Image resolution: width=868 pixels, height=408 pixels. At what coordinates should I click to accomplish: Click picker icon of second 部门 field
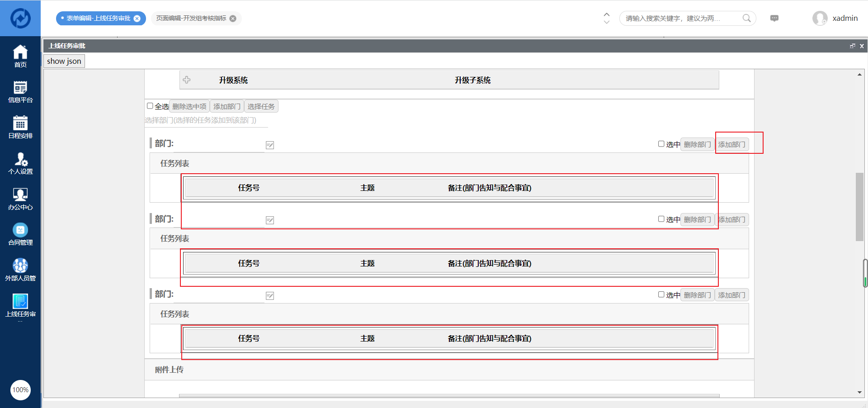(270, 220)
